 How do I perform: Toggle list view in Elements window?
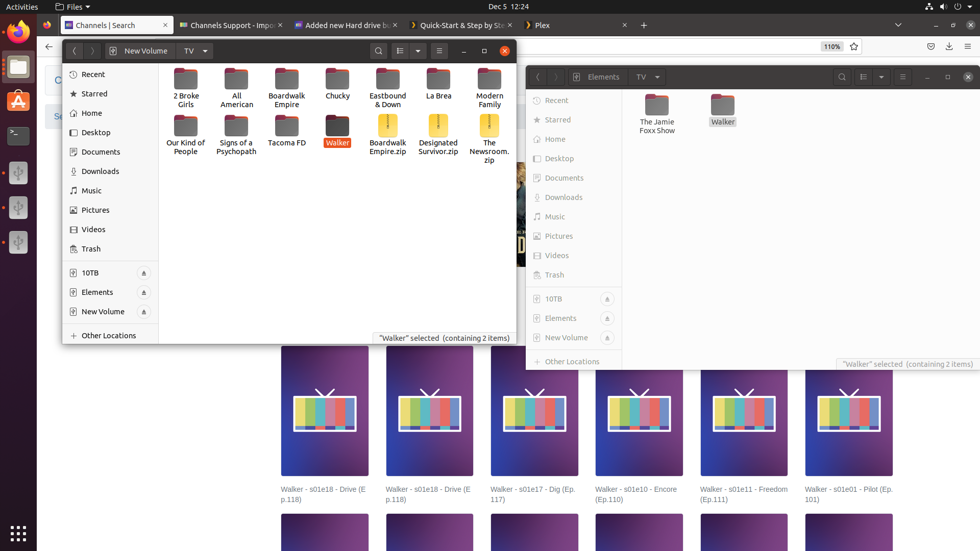[864, 77]
